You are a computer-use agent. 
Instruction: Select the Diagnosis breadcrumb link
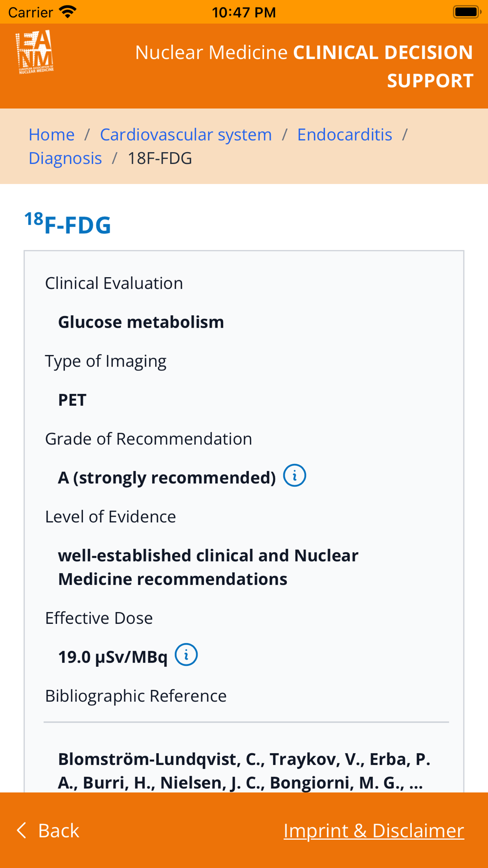click(x=65, y=158)
